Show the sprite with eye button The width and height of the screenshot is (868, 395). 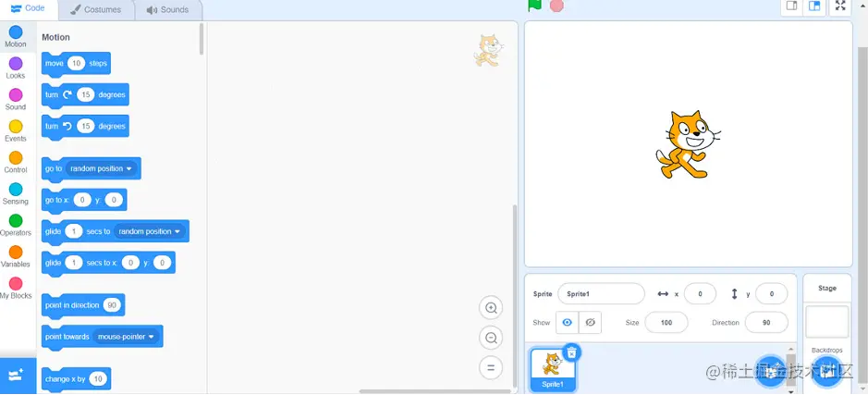click(567, 323)
